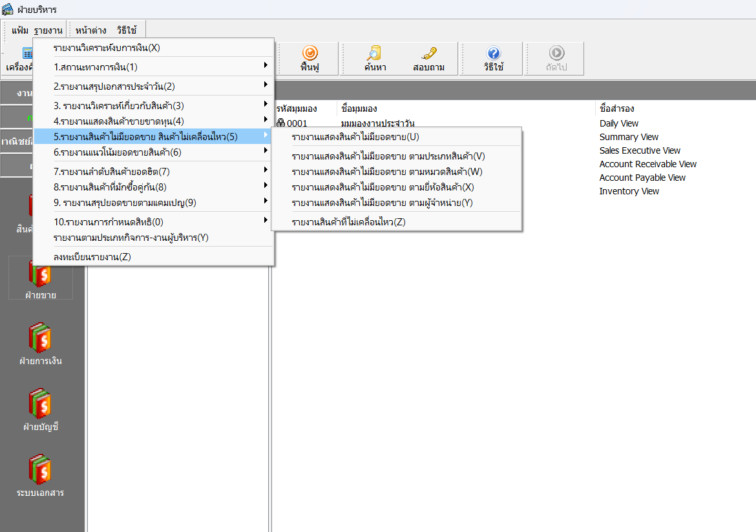Open the วิธีใช้ help toolbar icon
This screenshot has width=756, height=532.
[x=493, y=58]
